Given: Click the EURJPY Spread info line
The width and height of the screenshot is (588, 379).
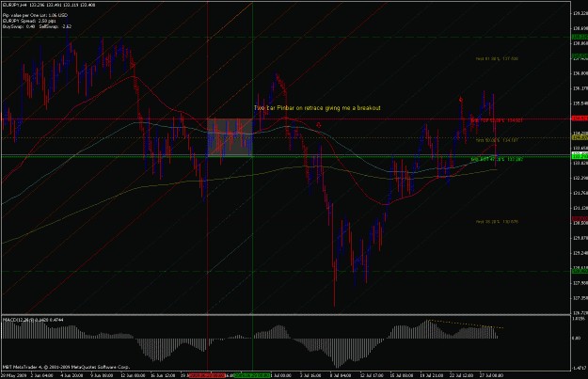Looking at the screenshot, I should click(29, 21).
